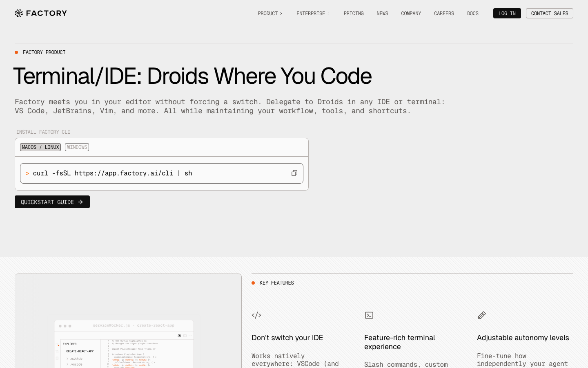Click the Factory Product label
This screenshot has width=588, height=368.
pyautogui.click(x=44, y=52)
